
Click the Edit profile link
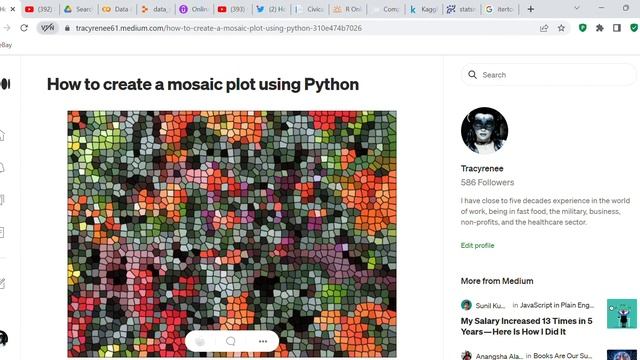pyautogui.click(x=478, y=245)
